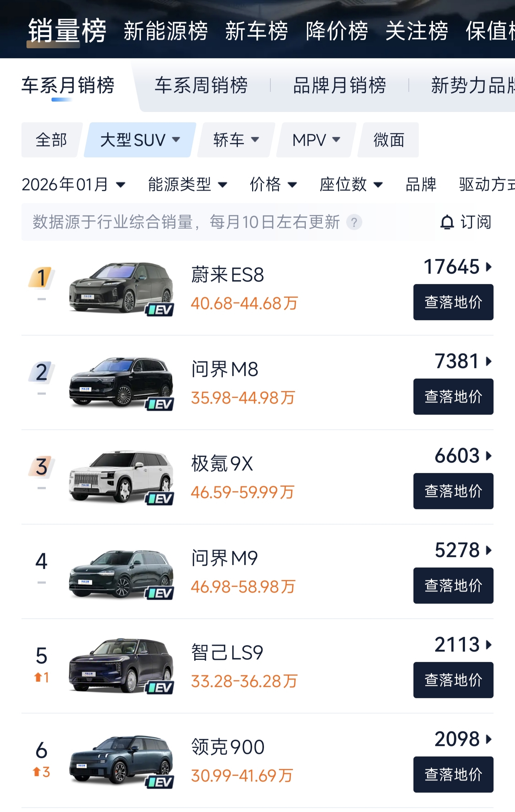Open the 能源类型 dropdown
The width and height of the screenshot is (515, 812).
pyautogui.click(x=187, y=185)
